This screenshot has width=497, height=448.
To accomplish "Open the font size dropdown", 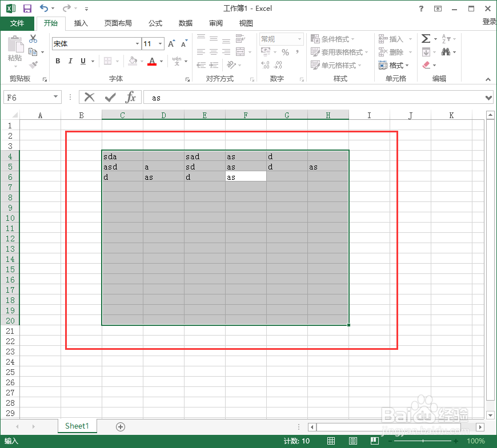I will click(160, 44).
